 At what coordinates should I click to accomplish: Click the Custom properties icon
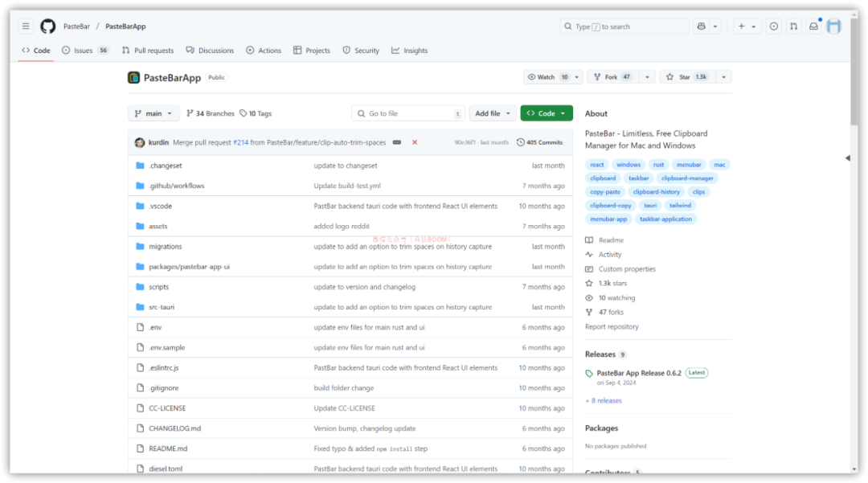pyautogui.click(x=589, y=269)
